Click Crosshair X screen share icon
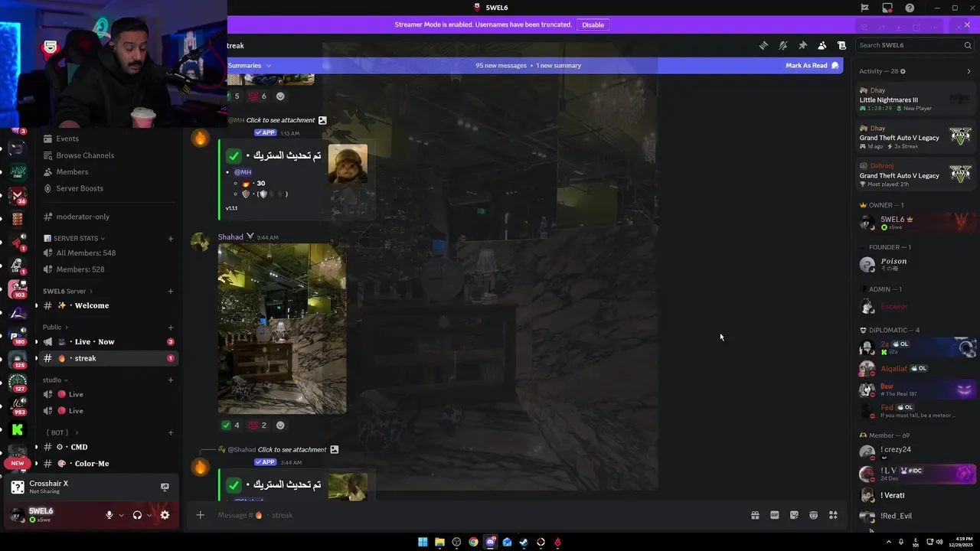The width and height of the screenshot is (980, 551). pos(165,487)
